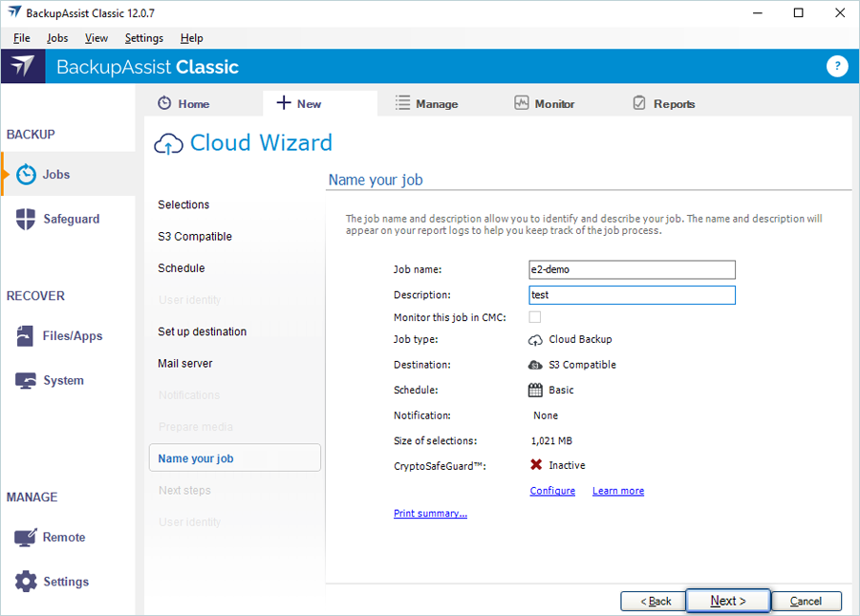Click the Next button

pyautogui.click(x=728, y=601)
